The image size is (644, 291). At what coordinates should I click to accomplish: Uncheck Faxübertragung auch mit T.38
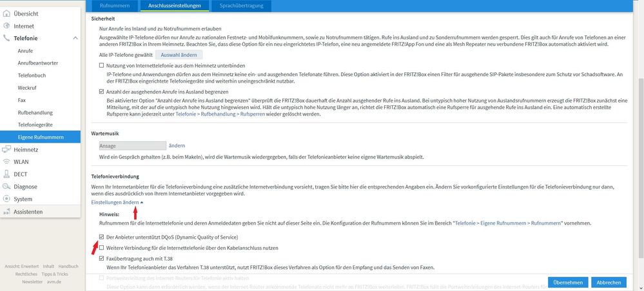tap(101, 259)
